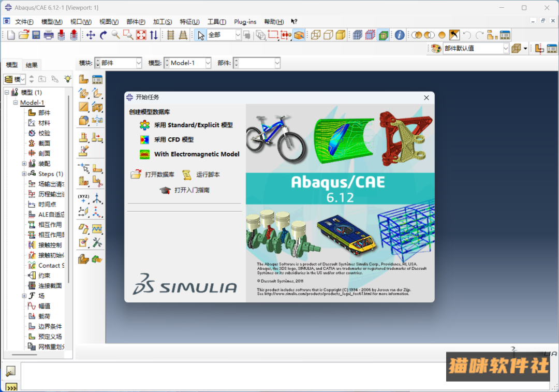Click the yellow light bulb in model tree
559x392 pixels.
click(67, 79)
